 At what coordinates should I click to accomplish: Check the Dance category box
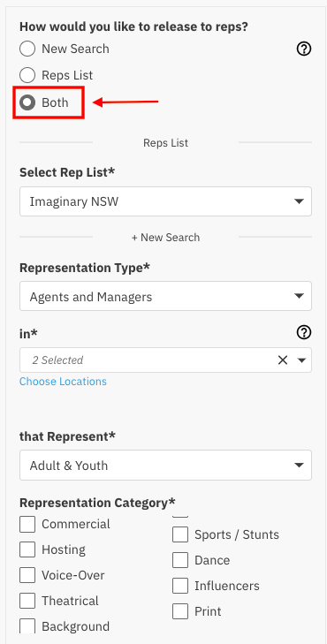(x=180, y=560)
